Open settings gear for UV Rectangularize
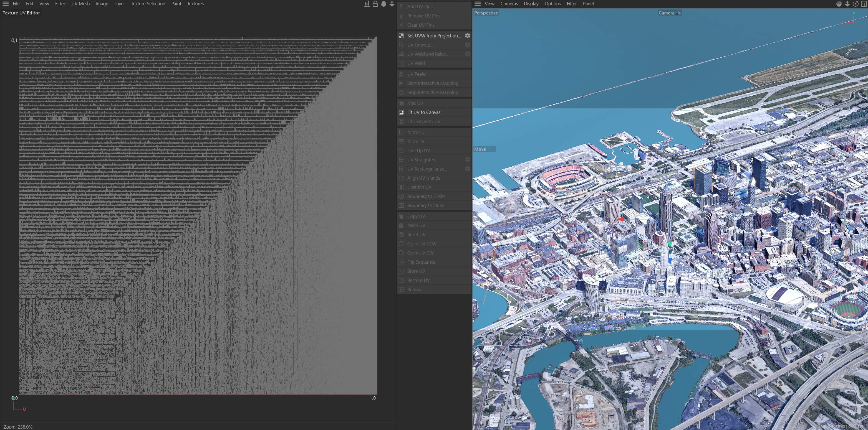 point(467,169)
